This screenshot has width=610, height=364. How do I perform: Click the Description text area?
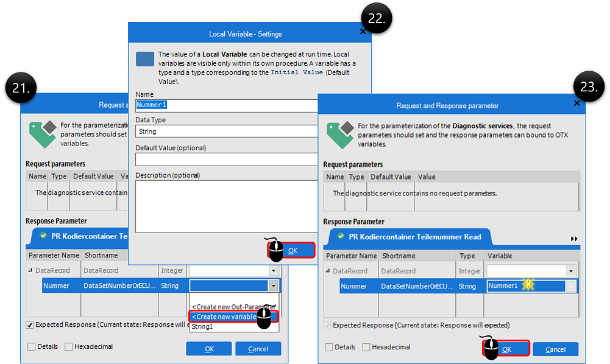pyautogui.click(x=227, y=206)
